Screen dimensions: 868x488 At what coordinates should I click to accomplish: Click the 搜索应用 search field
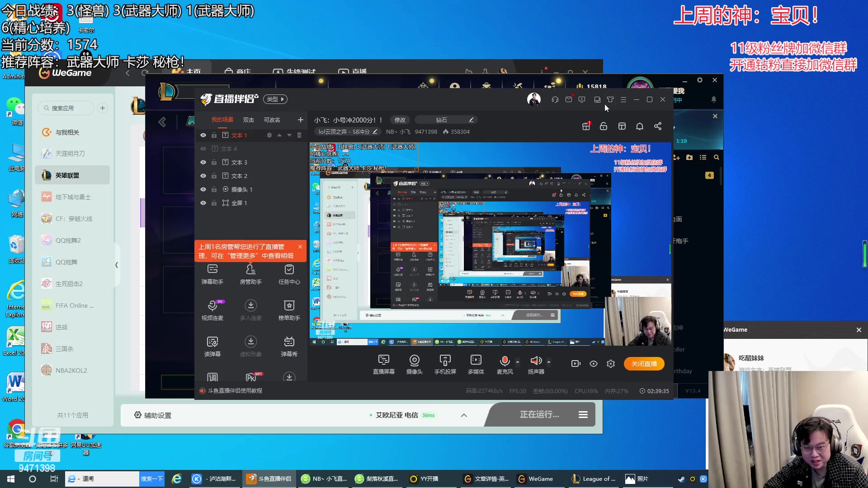click(66, 108)
